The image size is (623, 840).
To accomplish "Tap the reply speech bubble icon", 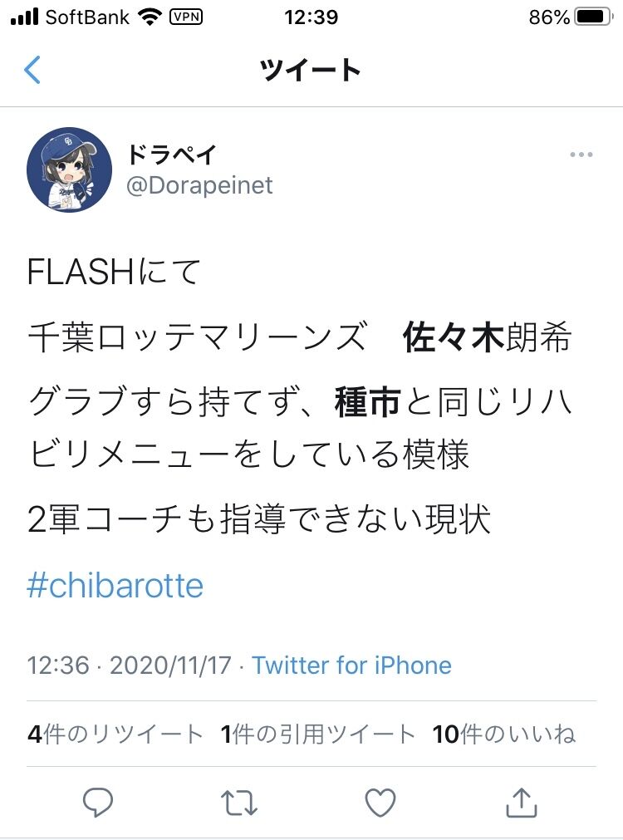I will 98,802.
